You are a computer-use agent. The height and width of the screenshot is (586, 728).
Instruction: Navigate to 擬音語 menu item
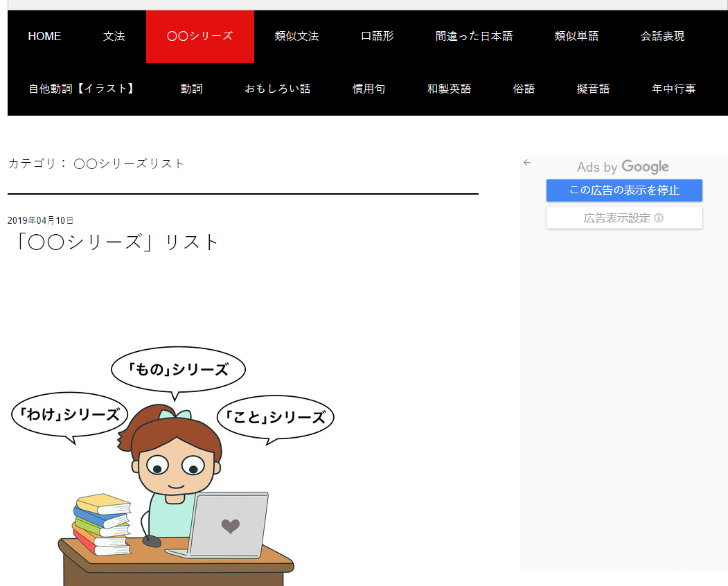pyautogui.click(x=593, y=89)
